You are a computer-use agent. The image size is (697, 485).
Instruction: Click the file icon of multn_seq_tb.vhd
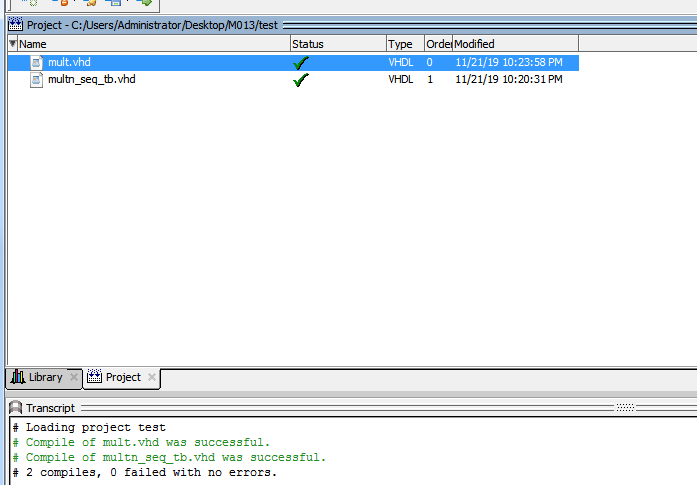36,80
